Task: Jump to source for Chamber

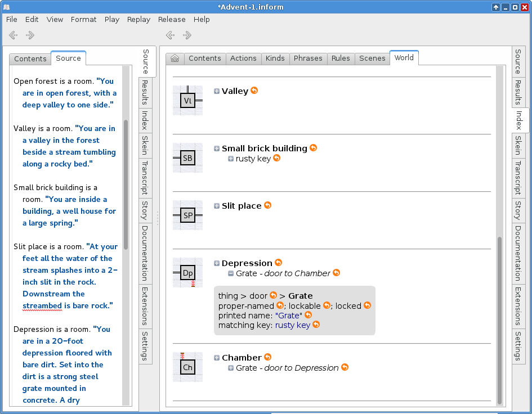Action: pos(268,357)
